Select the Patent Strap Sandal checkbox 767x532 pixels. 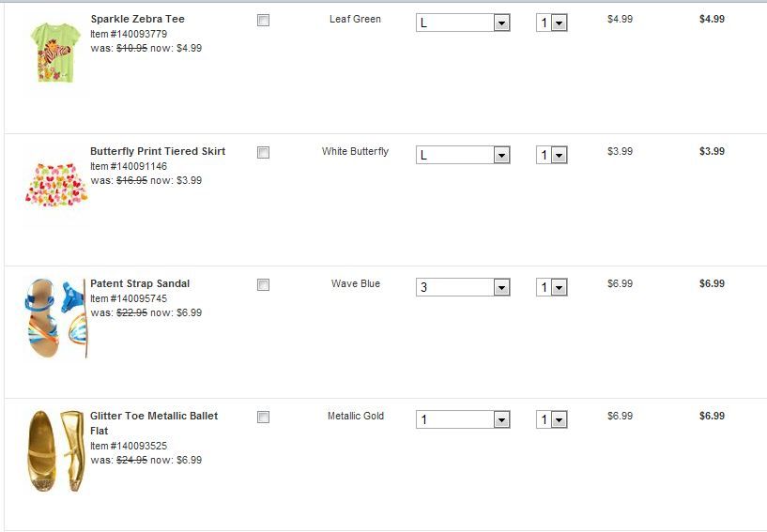(x=263, y=284)
